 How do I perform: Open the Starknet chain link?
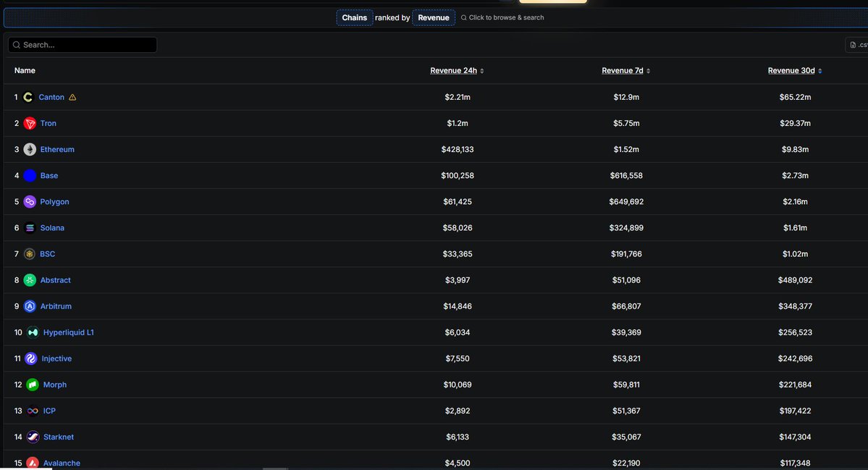click(x=59, y=437)
